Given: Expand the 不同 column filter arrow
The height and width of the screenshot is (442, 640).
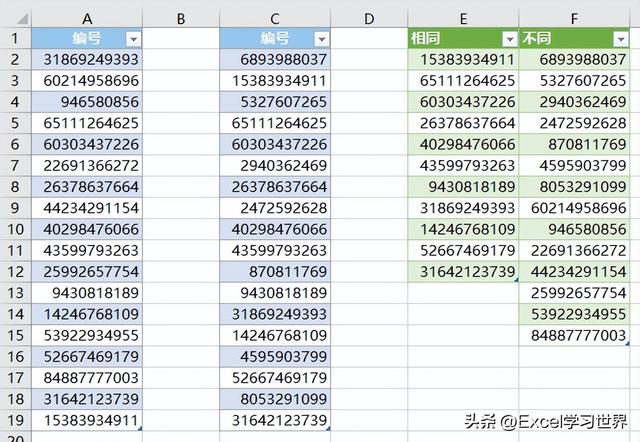Looking at the screenshot, I should tap(619, 38).
